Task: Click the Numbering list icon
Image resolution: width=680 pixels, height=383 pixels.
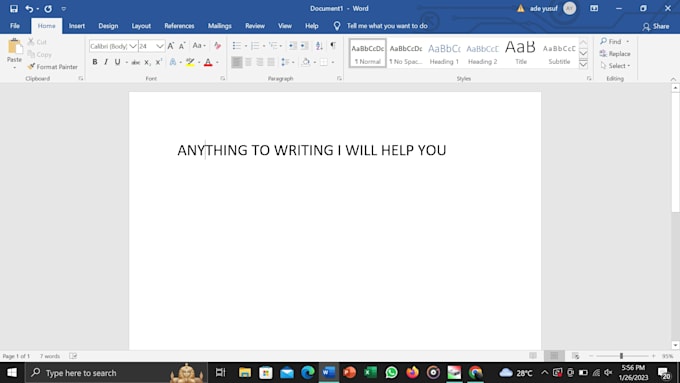Action: click(x=255, y=46)
